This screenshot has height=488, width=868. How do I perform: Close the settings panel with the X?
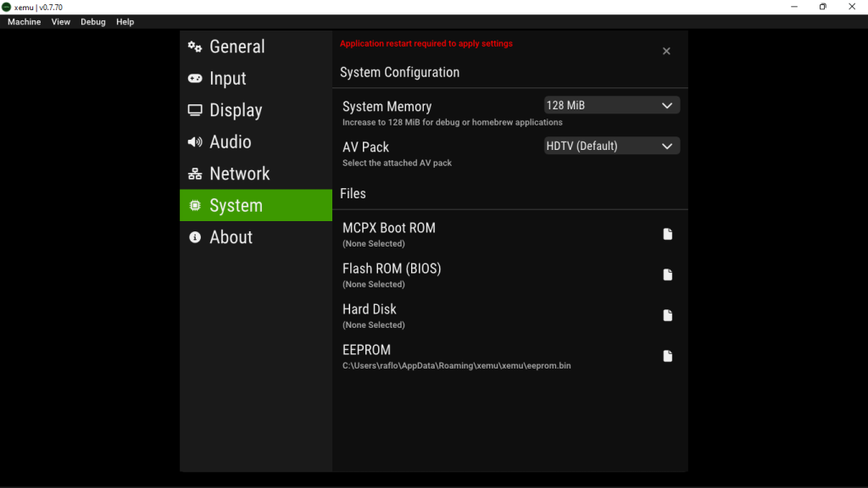pos(666,51)
